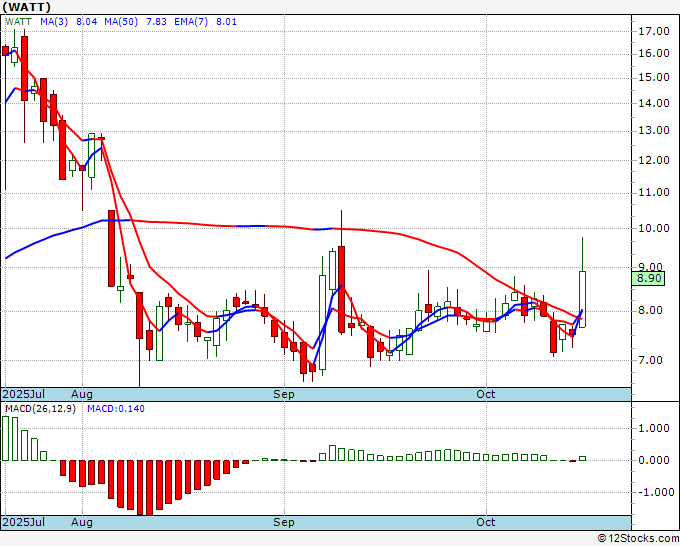Click the 10.00 price axis label
This screenshot has height=546, width=680.
pyautogui.click(x=654, y=228)
